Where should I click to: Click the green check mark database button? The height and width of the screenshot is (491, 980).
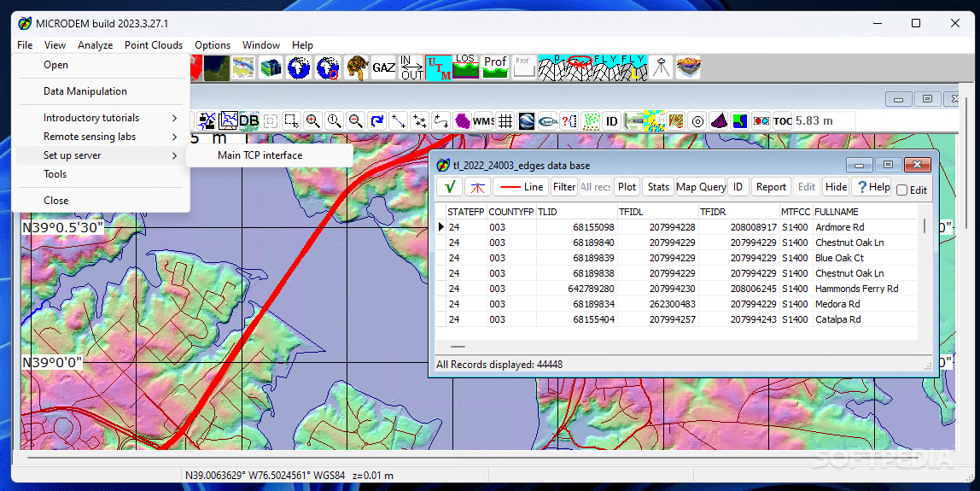[449, 186]
